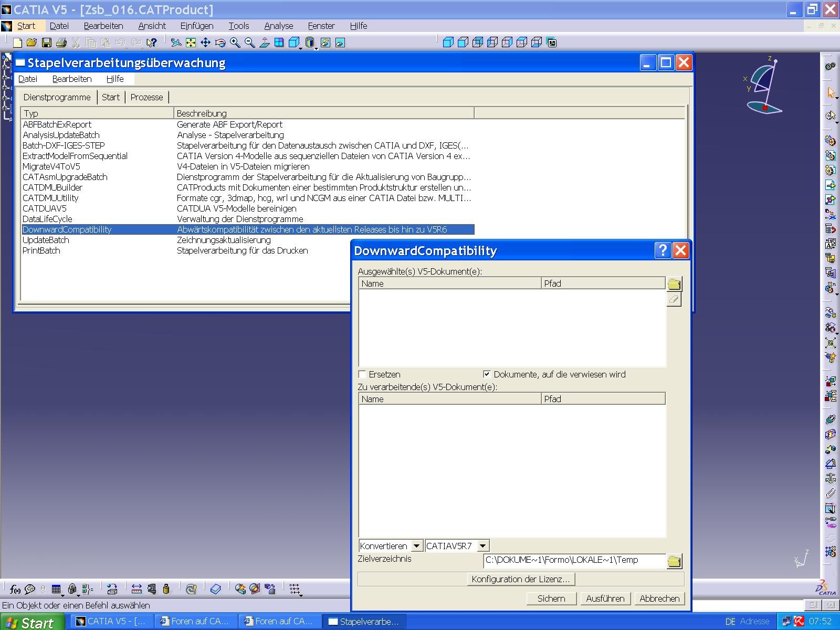Screen dimensions: 840x630
Task: Activate Fly mode airplane icon
Action: (176, 43)
